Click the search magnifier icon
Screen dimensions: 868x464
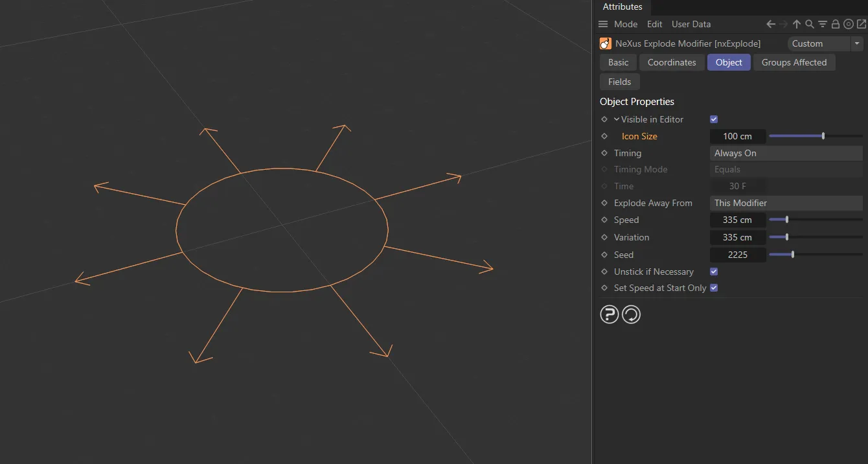tap(810, 24)
